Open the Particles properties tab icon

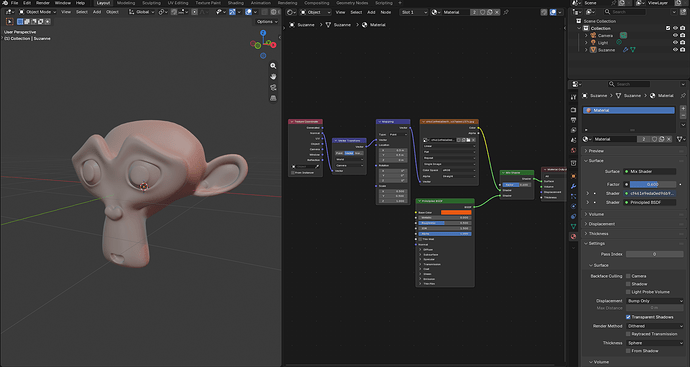click(x=573, y=196)
